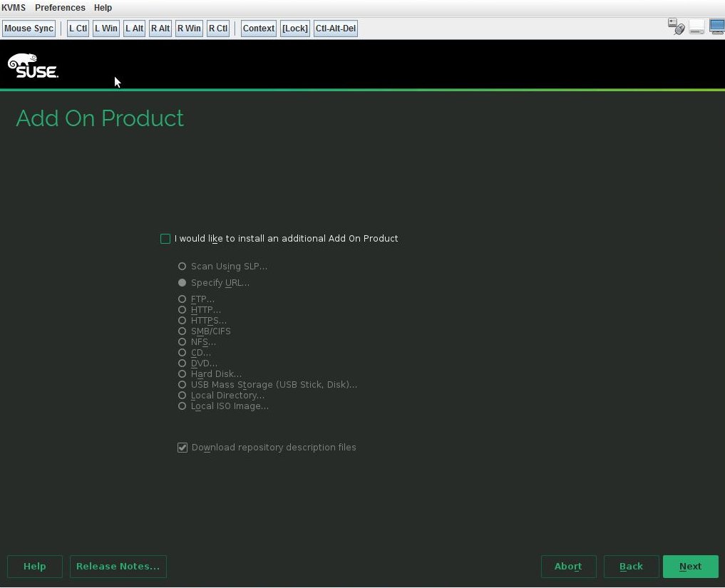Image resolution: width=725 pixels, height=588 pixels.
Task: Click the Next button
Action: [x=690, y=566]
